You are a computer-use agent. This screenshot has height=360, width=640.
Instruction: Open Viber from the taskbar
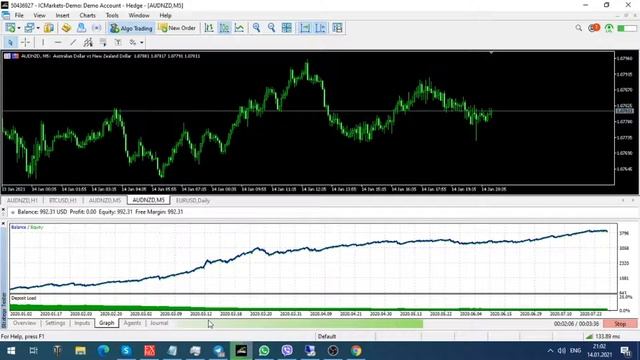coord(287,351)
